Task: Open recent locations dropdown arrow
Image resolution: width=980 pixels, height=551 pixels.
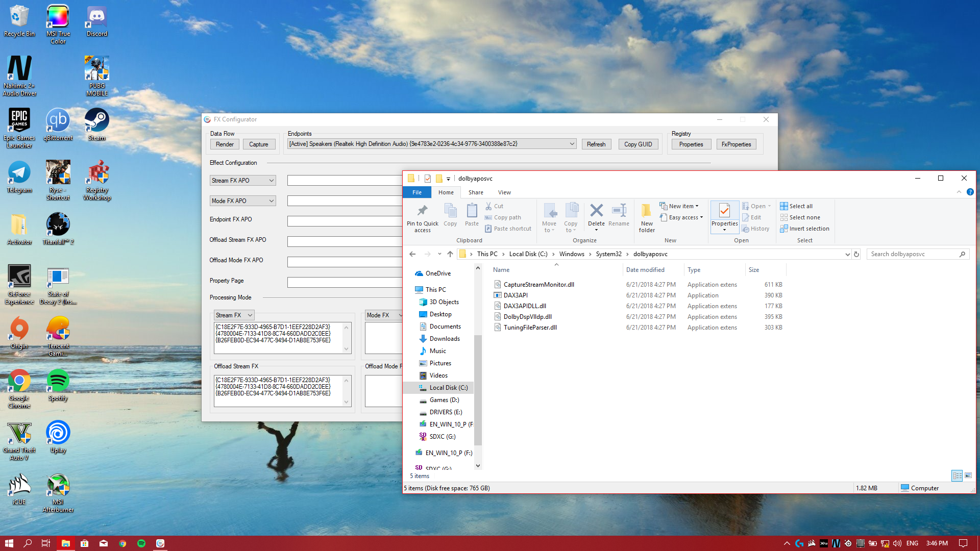Action: pyautogui.click(x=439, y=254)
